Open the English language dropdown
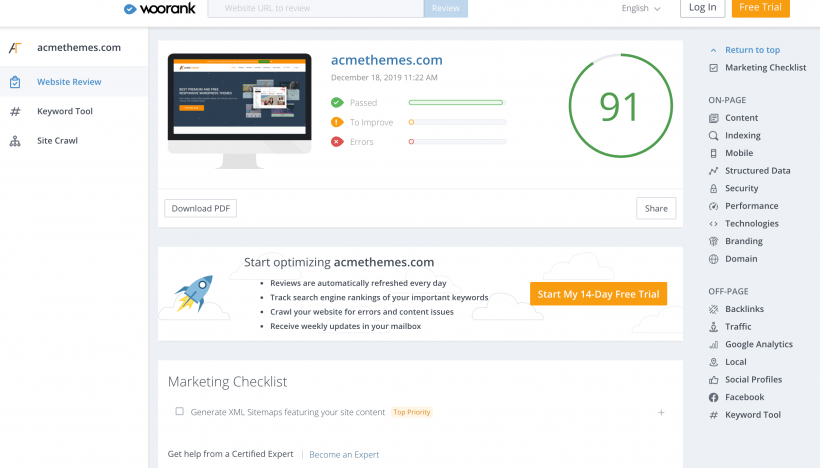 tap(641, 8)
